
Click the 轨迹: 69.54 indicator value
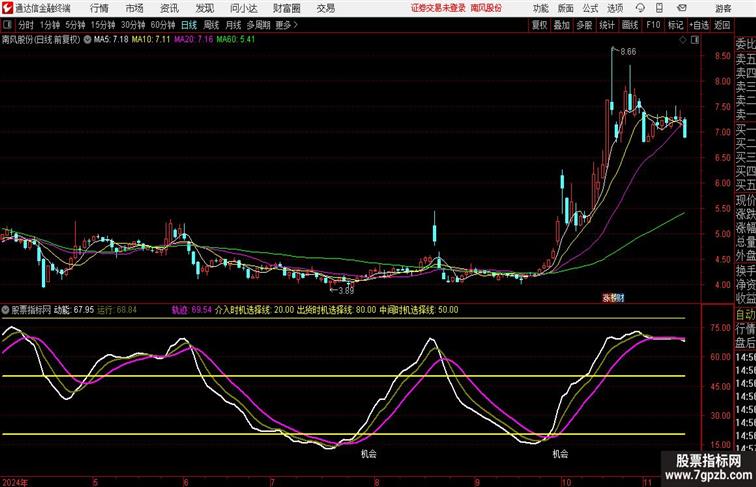pyautogui.click(x=192, y=310)
